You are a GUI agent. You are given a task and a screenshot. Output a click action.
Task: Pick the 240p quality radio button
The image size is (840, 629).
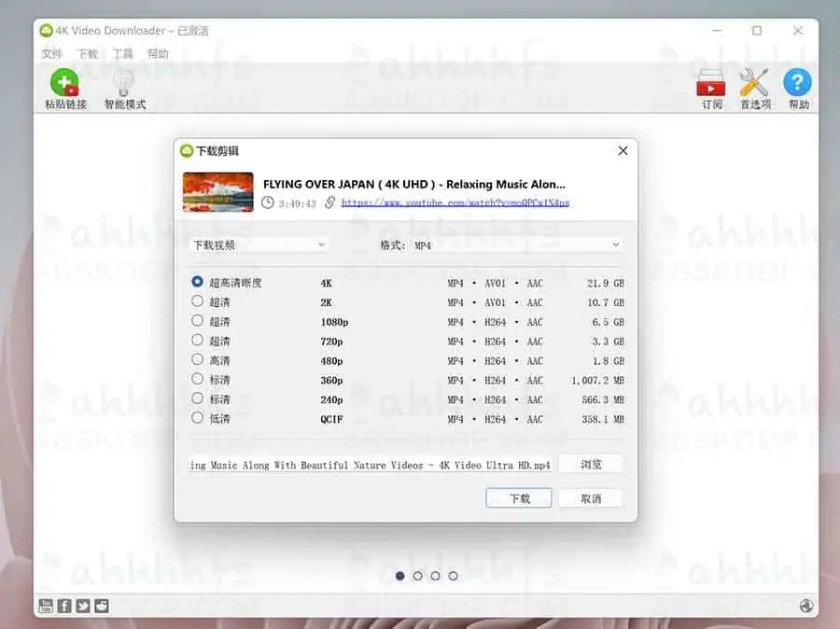[197, 398]
